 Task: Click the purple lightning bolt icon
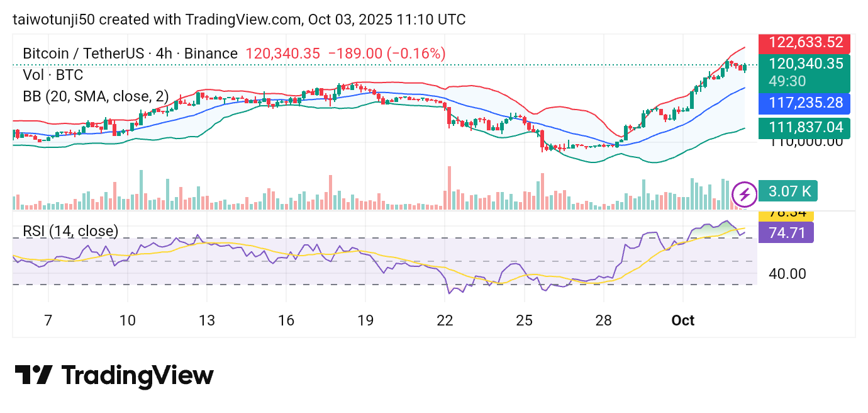[x=745, y=194]
